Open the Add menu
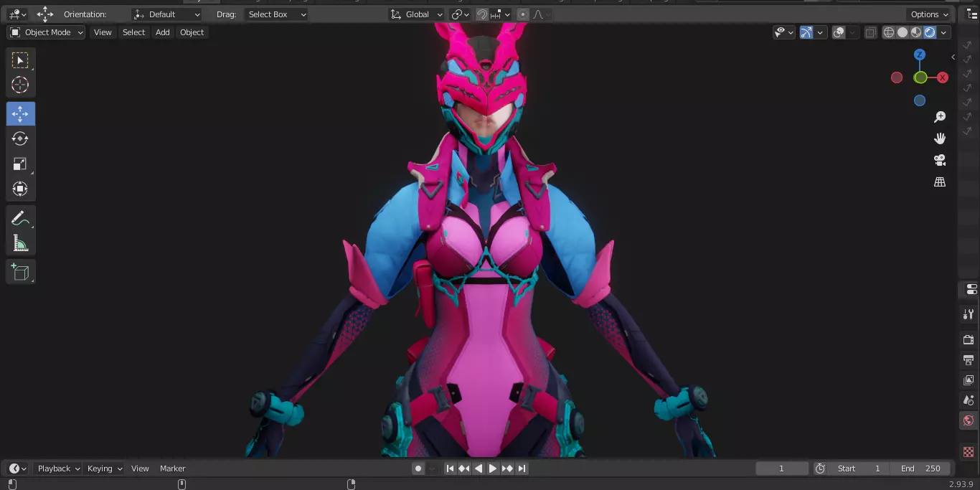Viewport: 980px width, 490px height. 163,32
